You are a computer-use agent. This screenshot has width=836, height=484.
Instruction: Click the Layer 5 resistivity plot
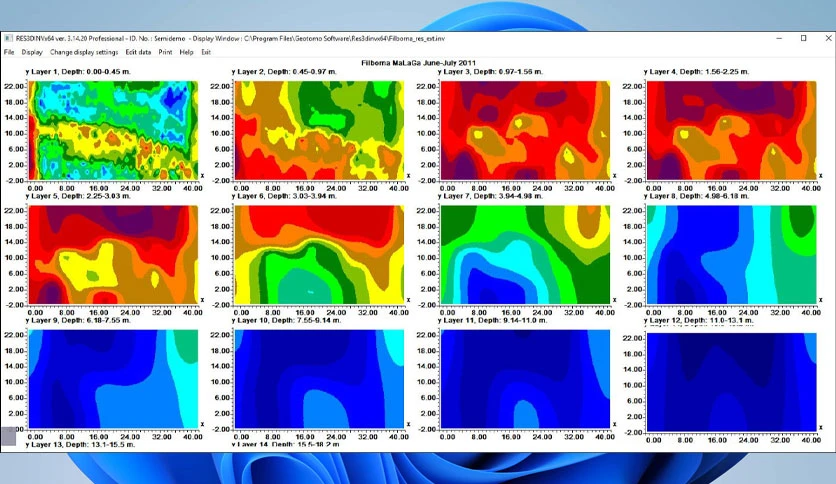[x=113, y=255]
